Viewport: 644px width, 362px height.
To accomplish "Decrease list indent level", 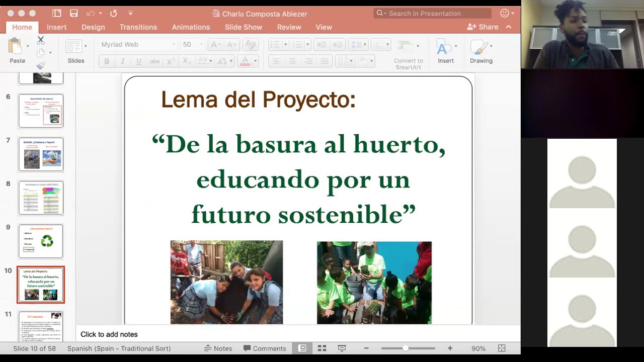I will coord(322,45).
